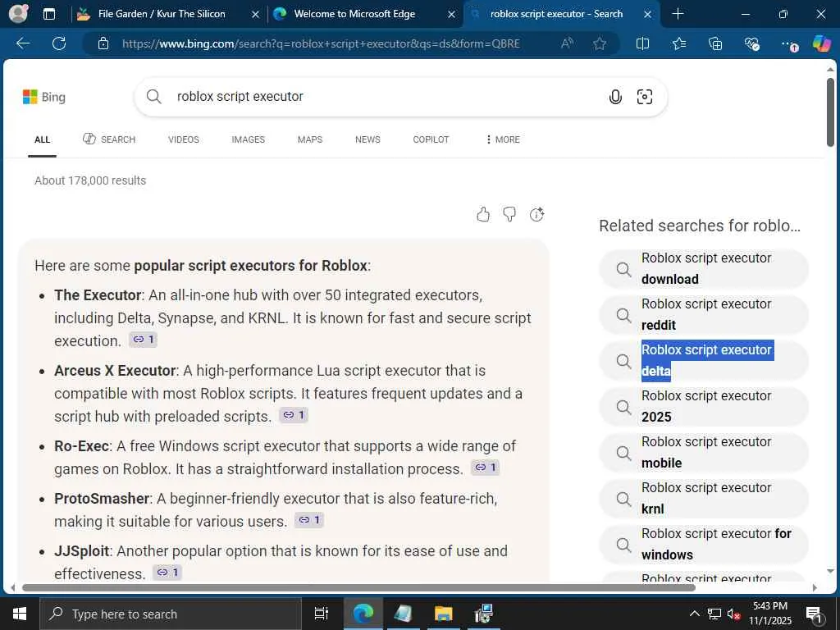The width and height of the screenshot is (840, 630).
Task: Switch to File Garden / Kvur The Silicon tab
Action: 161,14
